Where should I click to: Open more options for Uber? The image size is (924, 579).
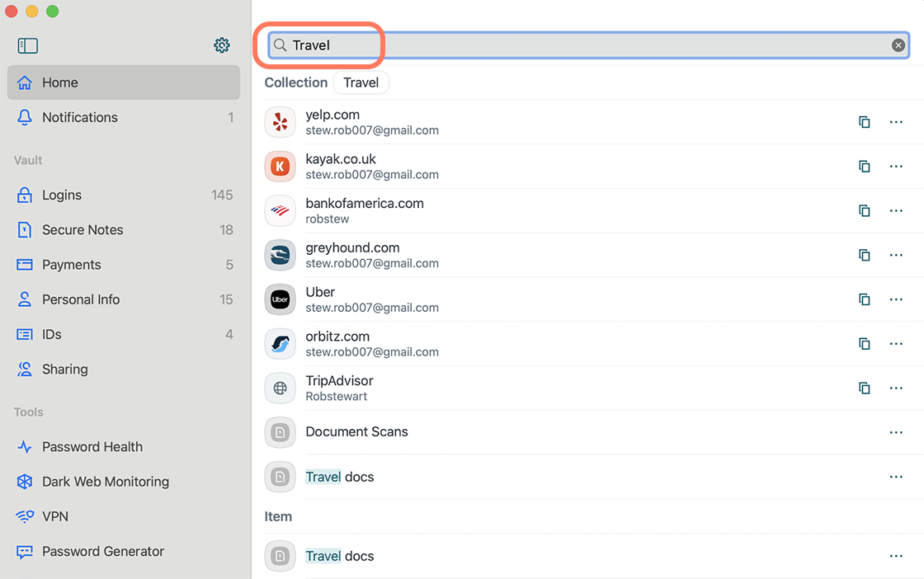coord(896,299)
